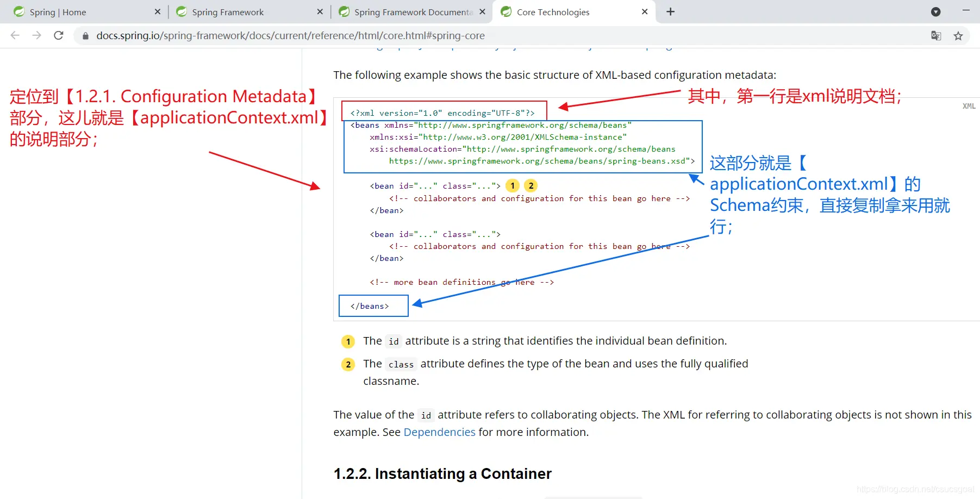The height and width of the screenshot is (499, 980).
Task: Click callout marker 1 in the code
Action: click(x=513, y=186)
